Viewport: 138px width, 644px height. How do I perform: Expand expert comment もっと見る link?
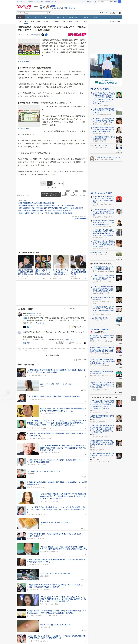point(40,323)
